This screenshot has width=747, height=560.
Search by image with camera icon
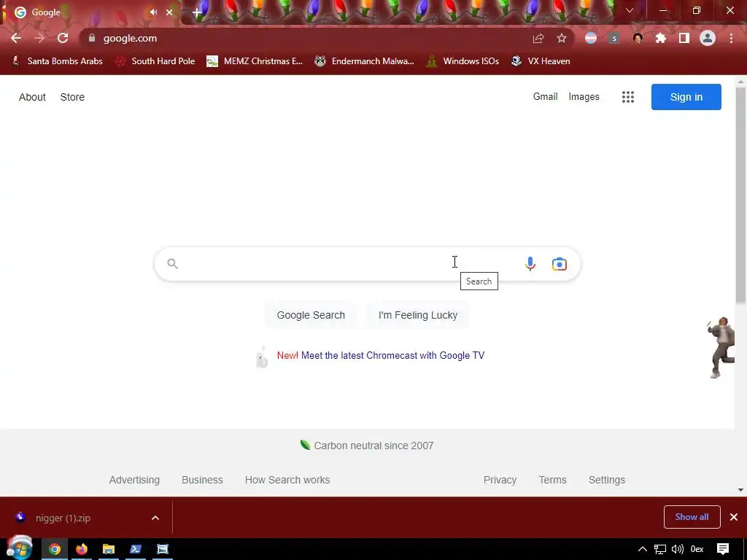coord(560,264)
